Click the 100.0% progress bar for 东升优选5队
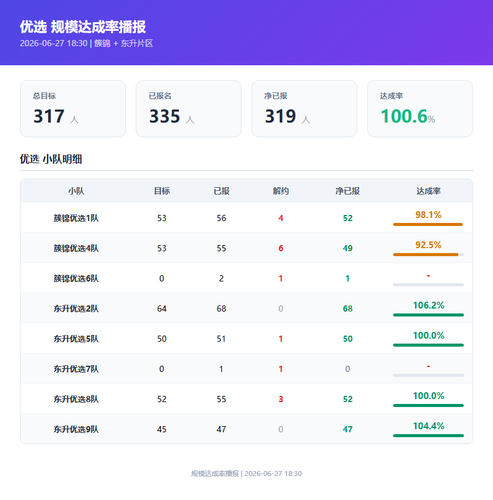The height and width of the screenshot is (500, 493). (428, 345)
